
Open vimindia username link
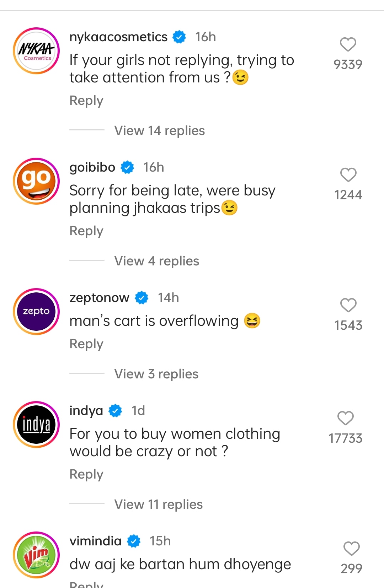96,541
